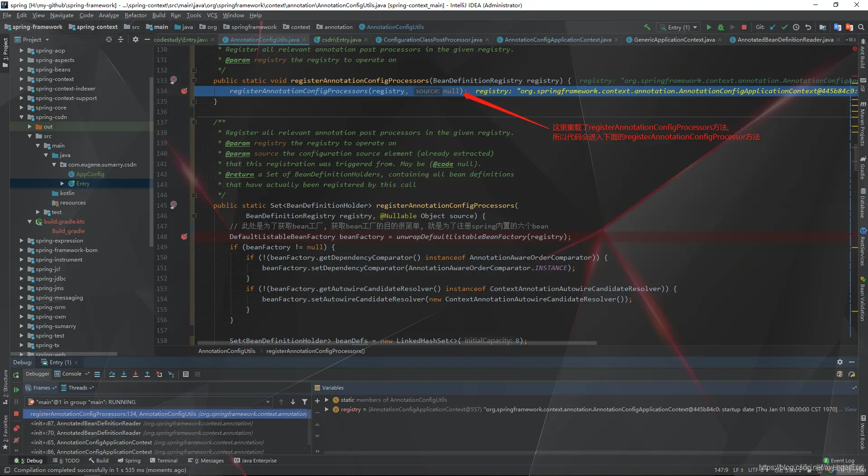Revert changes with the Git rollback icon
Screen dimensions: 868x476
coord(808,27)
